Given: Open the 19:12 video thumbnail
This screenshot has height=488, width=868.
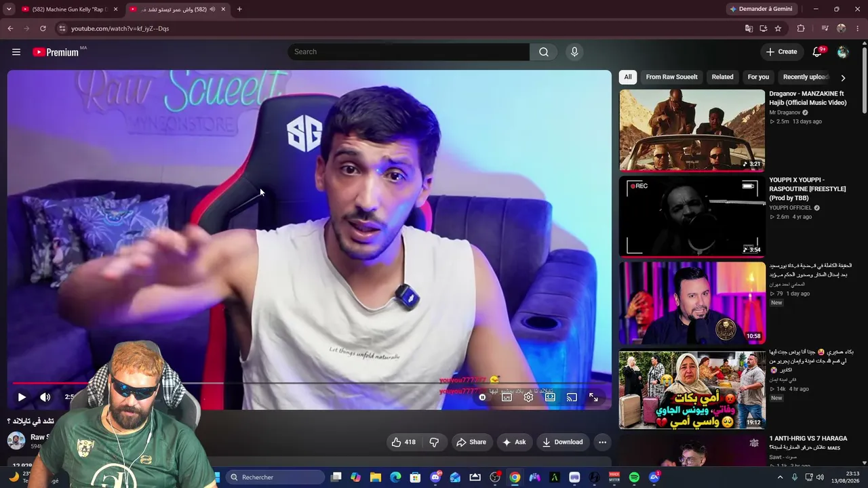Looking at the screenshot, I should (x=692, y=389).
